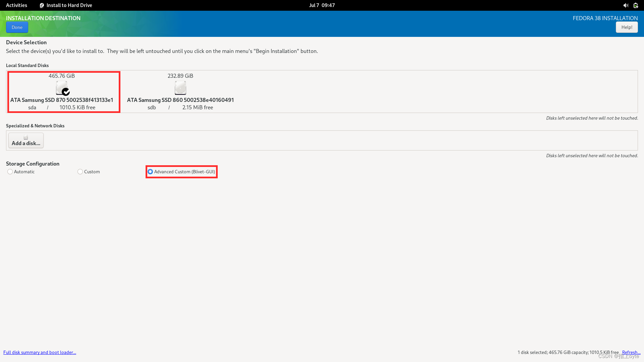Click the small disk icon above Add a disk

(26, 137)
